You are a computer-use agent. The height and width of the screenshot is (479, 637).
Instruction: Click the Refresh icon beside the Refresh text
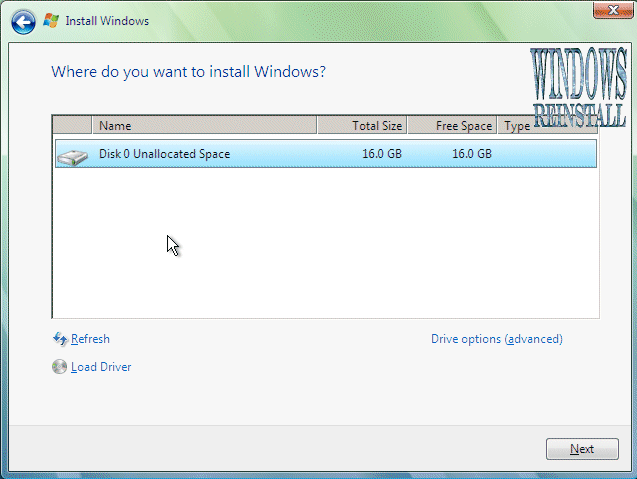click(59, 340)
